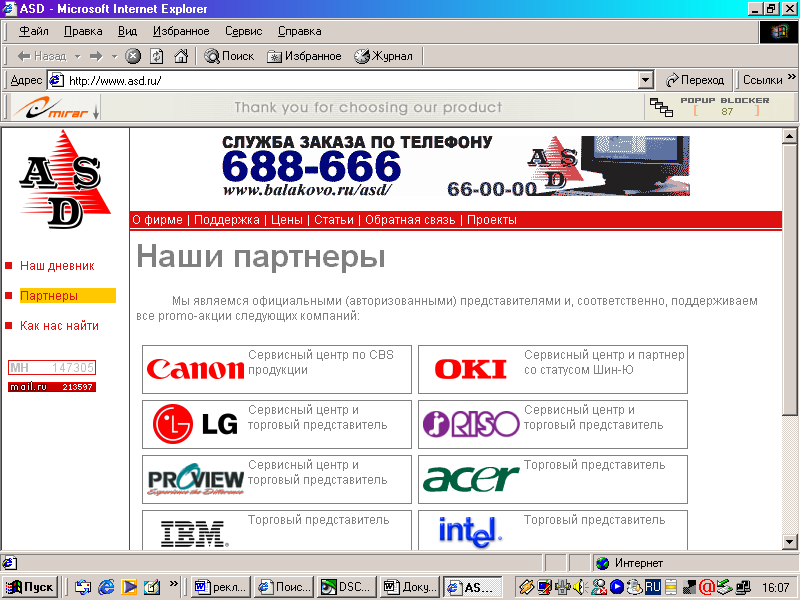Open the Статьи link
800x600 pixels.
click(x=334, y=220)
